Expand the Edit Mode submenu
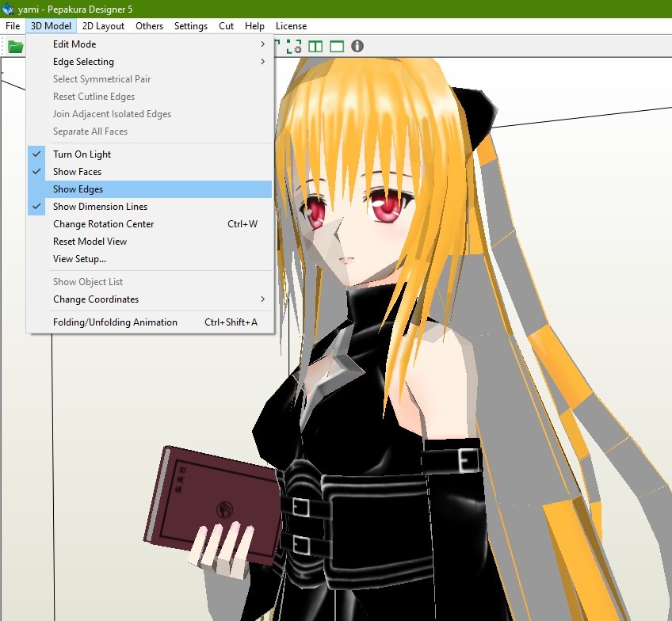 [x=150, y=44]
